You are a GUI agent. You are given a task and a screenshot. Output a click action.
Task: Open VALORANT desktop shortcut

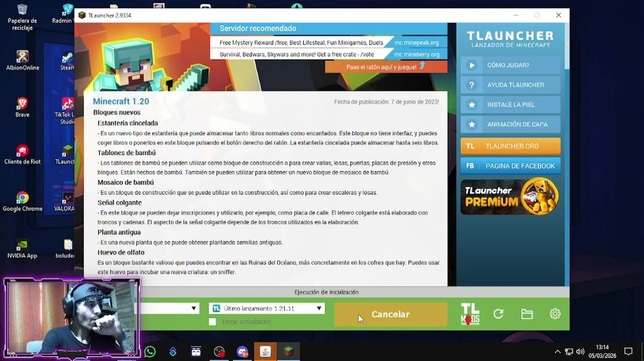pos(65,202)
